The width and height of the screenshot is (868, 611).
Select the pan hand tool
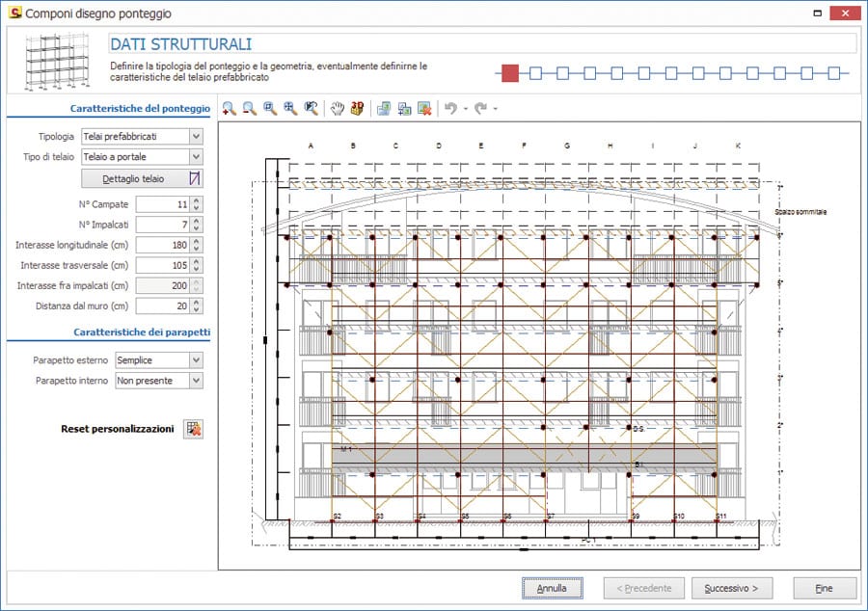338,109
